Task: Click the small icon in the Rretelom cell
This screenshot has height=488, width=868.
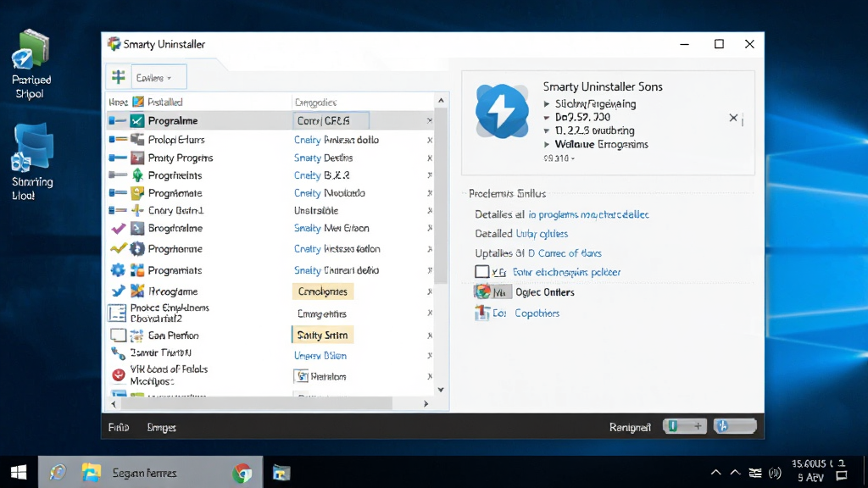Action: pos(303,376)
